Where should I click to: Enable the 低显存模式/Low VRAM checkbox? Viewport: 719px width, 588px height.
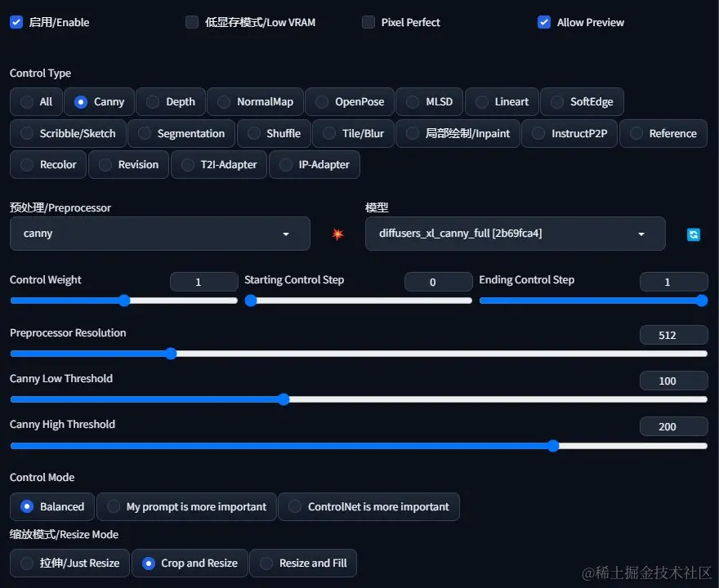[192, 22]
